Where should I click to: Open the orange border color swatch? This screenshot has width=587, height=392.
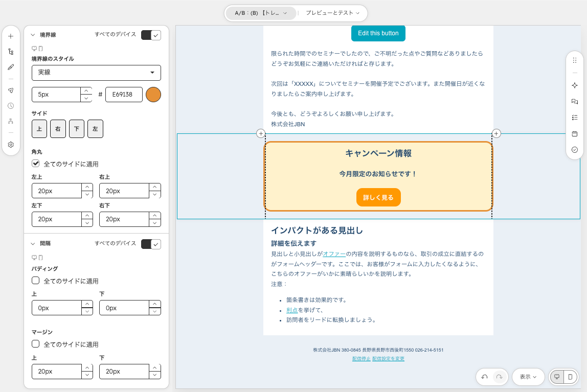click(x=153, y=94)
